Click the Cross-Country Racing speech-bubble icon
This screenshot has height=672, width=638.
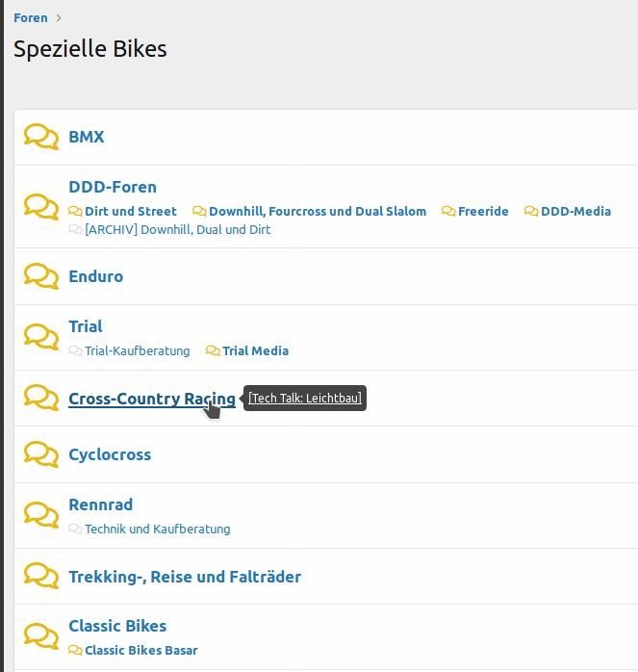point(41,398)
